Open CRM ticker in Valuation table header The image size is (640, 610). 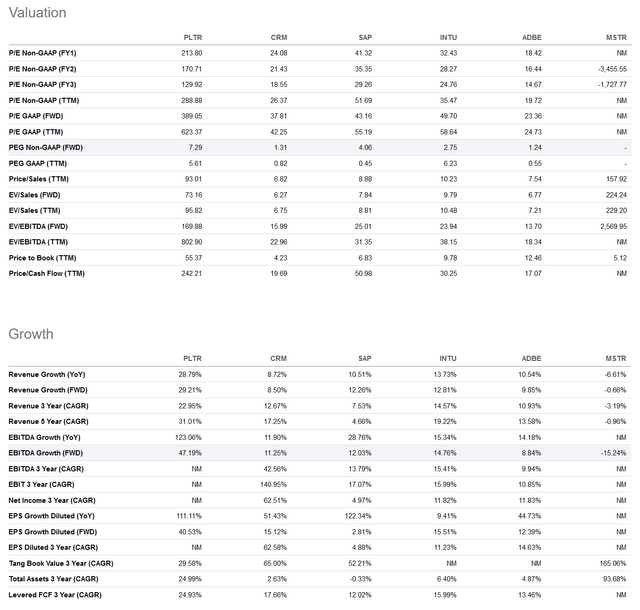(279, 38)
